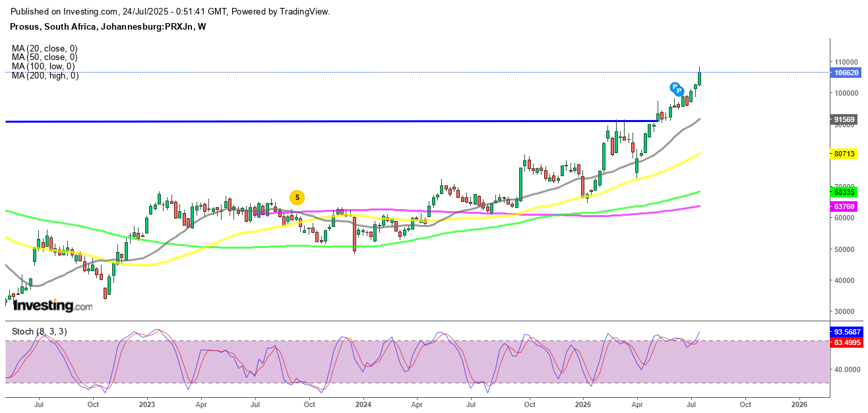The height and width of the screenshot is (413, 868).
Task: Click the yellow S split marker
Action: point(297,197)
